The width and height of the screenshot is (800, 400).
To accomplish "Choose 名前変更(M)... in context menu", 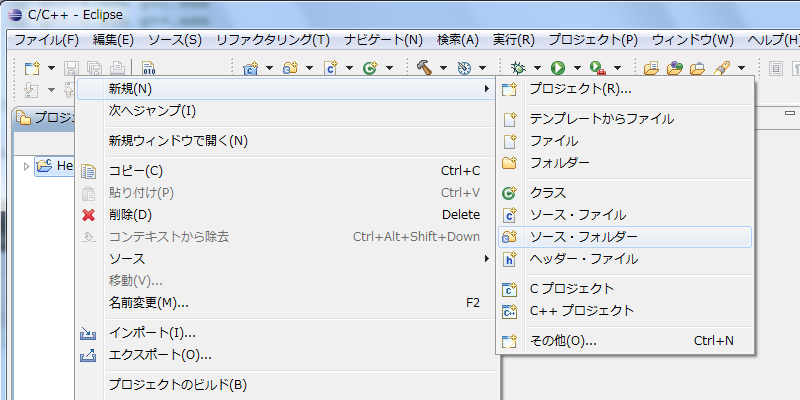I will point(285,303).
